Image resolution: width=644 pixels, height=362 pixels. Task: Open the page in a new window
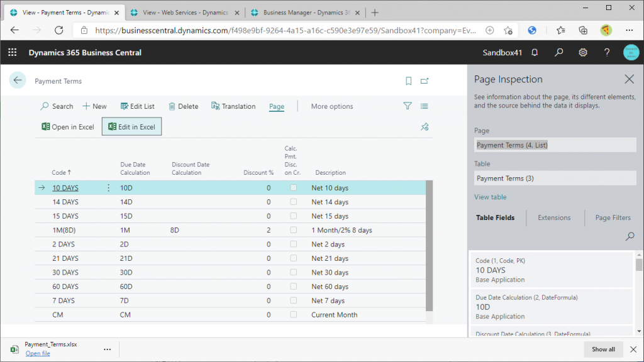click(425, 81)
